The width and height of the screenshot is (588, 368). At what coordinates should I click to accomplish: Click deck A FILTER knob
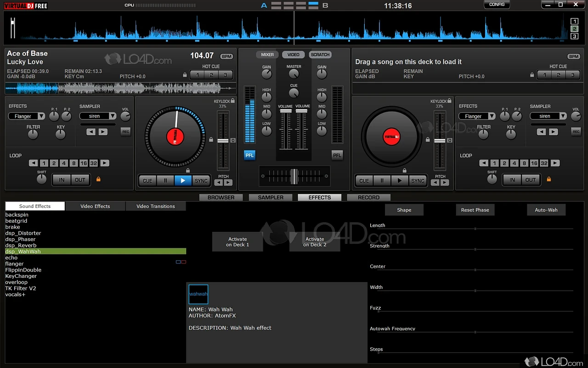coord(33,134)
